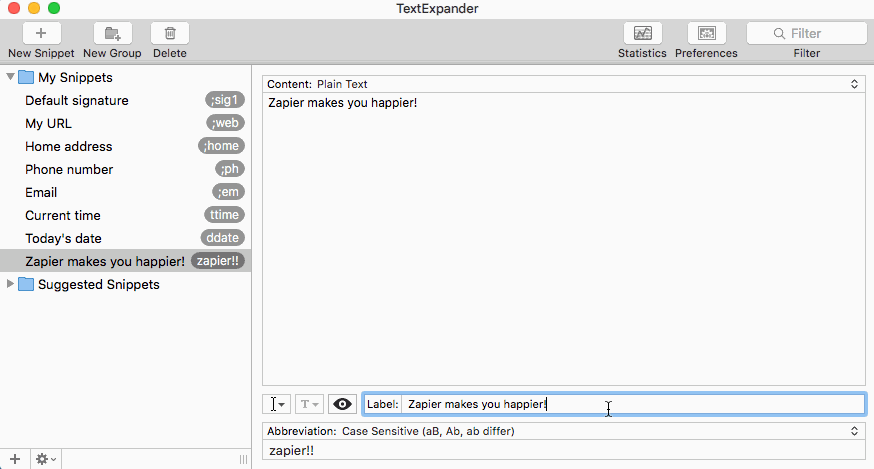Select the My URL snippet

click(x=125, y=123)
